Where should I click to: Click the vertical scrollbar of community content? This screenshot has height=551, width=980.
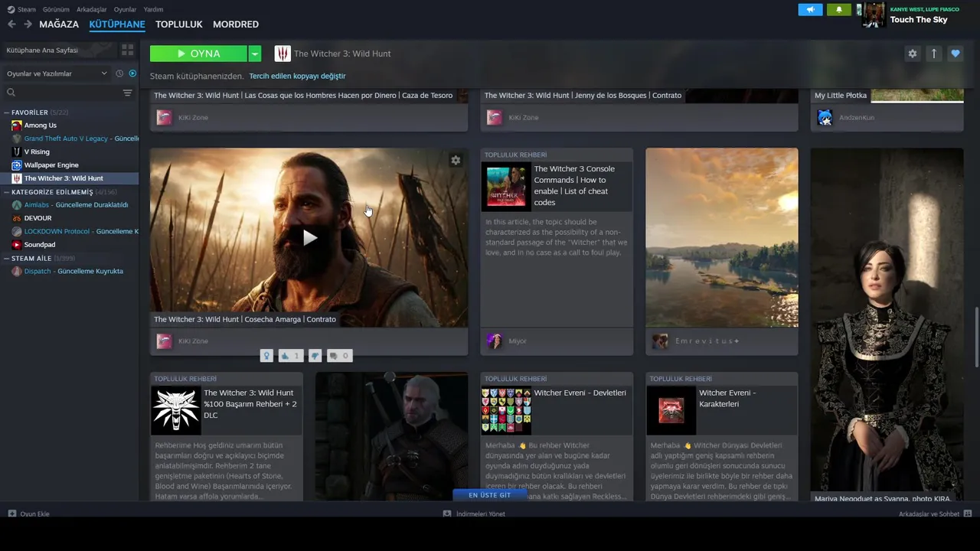pyautogui.click(x=975, y=337)
